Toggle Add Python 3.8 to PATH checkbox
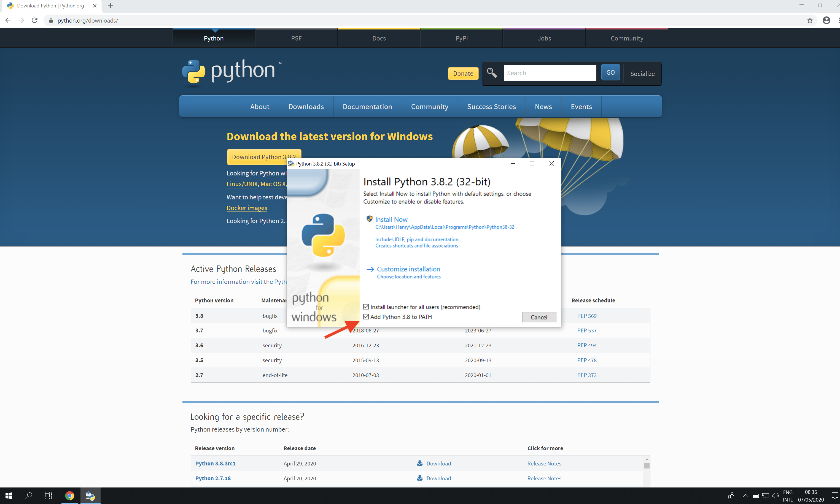This screenshot has width=840, height=504. tap(366, 316)
